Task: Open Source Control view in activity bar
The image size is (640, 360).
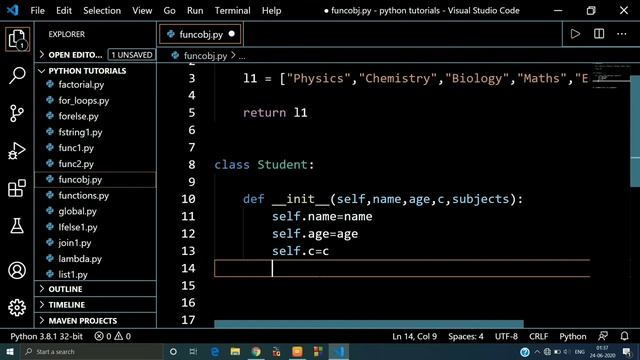Action: (x=17, y=113)
